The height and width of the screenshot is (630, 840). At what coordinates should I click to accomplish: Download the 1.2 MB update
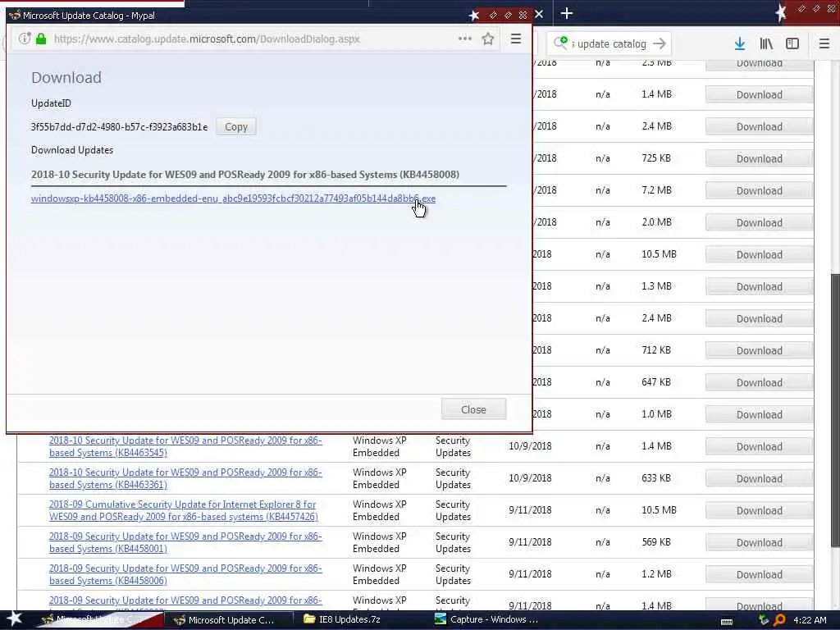point(759,574)
